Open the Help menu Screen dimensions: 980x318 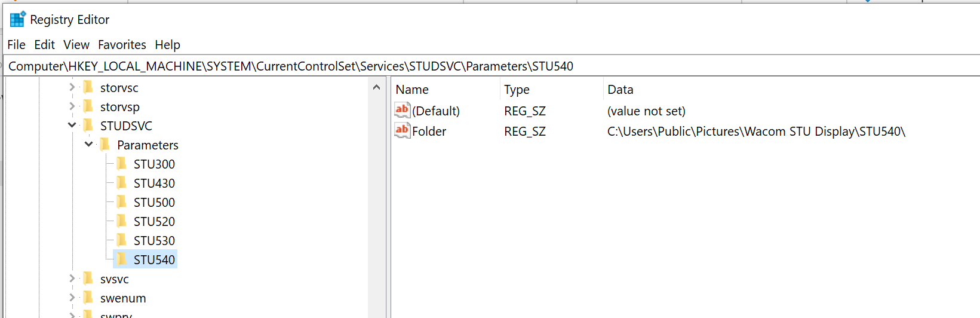coord(167,45)
